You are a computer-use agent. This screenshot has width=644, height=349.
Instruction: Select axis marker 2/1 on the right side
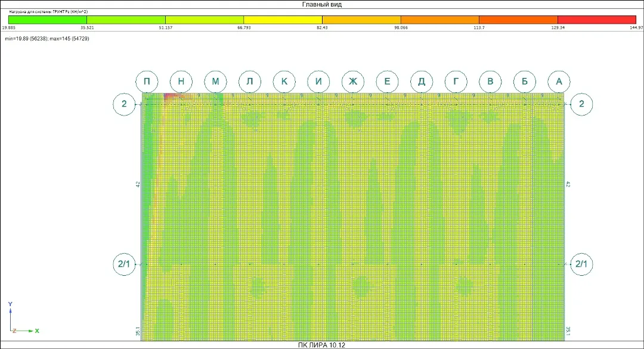coord(581,264)
